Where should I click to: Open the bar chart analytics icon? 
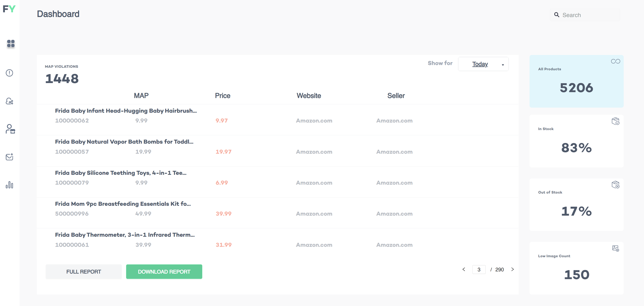click(10, 185)
